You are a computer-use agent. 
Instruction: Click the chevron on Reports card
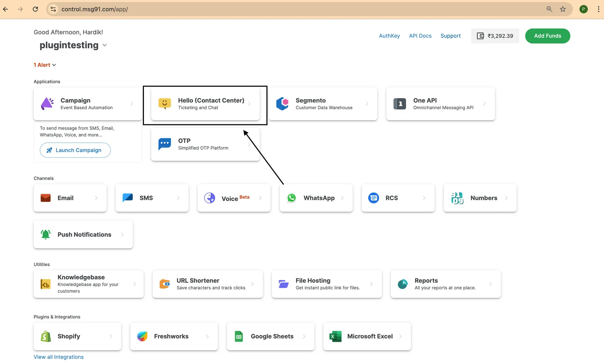(x=490, y=284)
